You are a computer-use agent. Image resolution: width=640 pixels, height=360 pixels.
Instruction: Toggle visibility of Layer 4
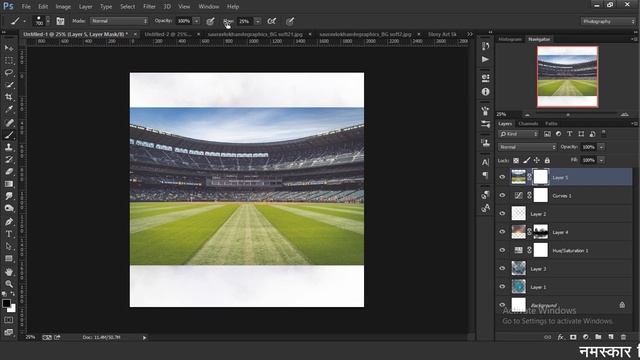tap(502, 232)
